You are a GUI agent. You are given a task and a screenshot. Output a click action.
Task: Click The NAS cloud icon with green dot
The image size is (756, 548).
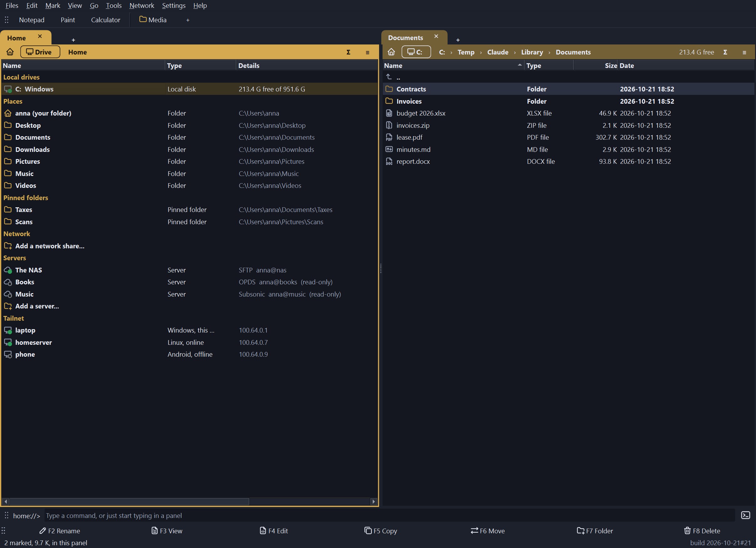pyautogui.click(x=8, y=270)
